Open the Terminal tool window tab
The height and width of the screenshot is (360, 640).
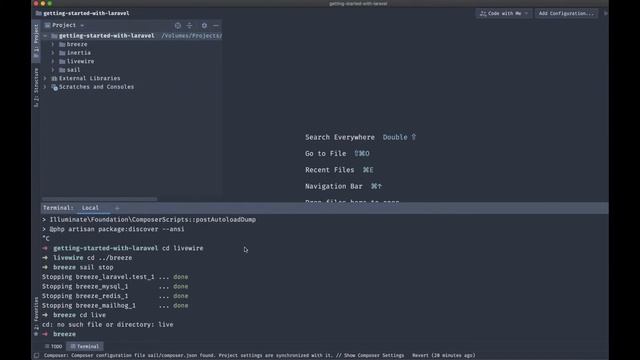point(85,347)
